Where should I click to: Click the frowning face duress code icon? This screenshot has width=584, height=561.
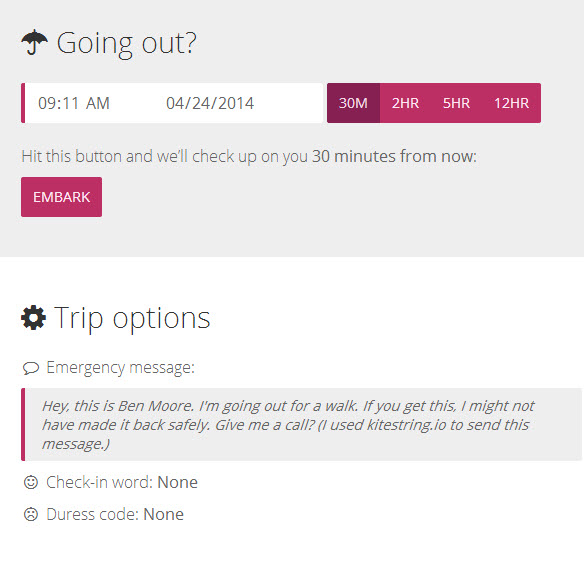point(31,514)
